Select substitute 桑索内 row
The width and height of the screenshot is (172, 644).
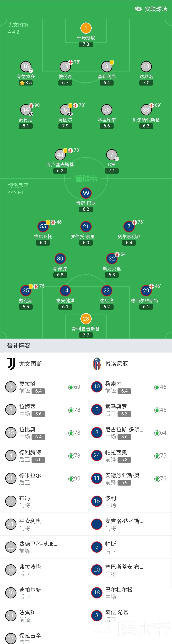tap(129, 387)
